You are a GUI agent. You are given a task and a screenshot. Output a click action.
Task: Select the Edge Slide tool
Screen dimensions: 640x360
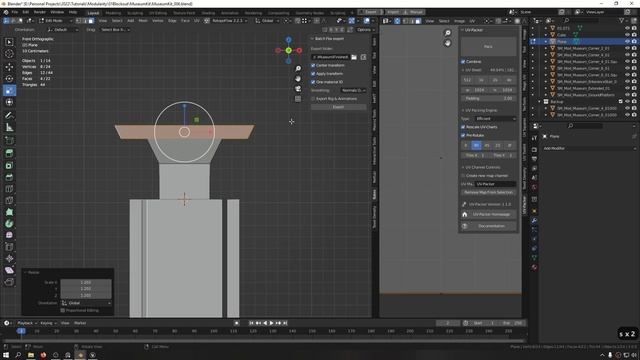pos(9,247)
